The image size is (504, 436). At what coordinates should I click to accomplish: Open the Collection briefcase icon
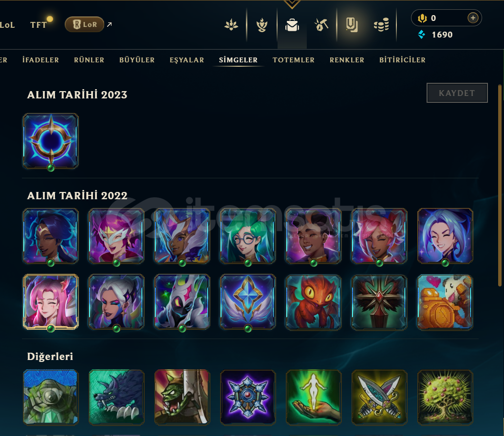[x=292, y=25]
